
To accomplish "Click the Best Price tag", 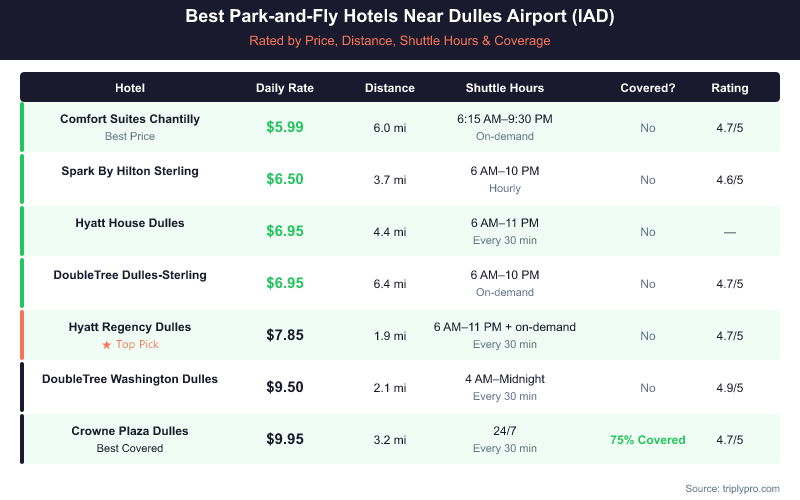I will (130, 136).
